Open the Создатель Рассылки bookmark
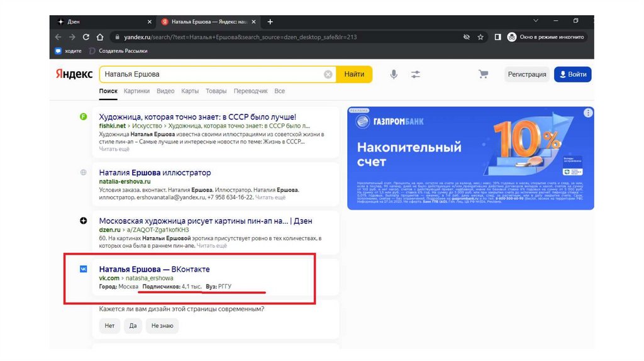Viewport: 644px width, 361px height. coord(118,51)
